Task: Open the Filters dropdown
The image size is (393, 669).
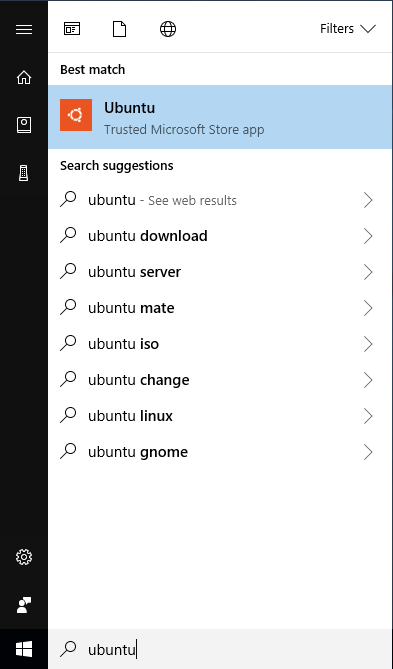Action: (348, 29)
